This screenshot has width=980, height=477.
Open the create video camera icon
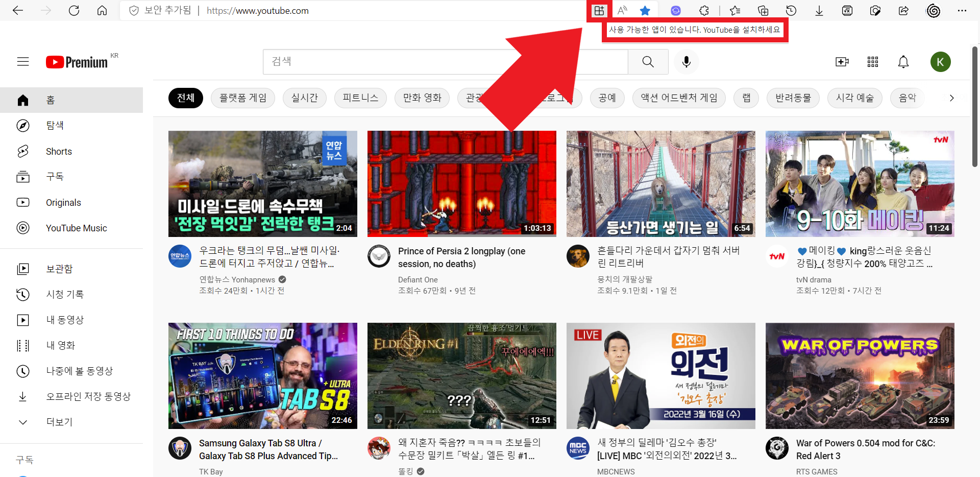pyautogui.click(x=842, y=62)
